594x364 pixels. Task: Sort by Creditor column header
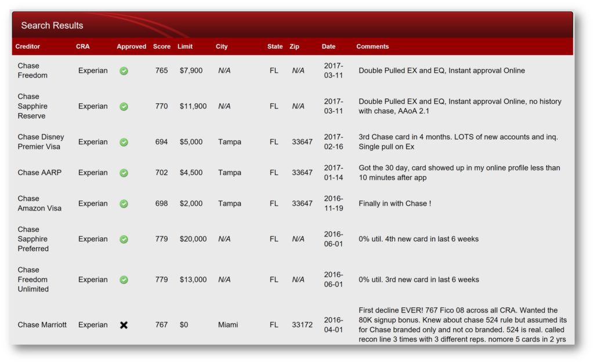(x=28, y=46)
